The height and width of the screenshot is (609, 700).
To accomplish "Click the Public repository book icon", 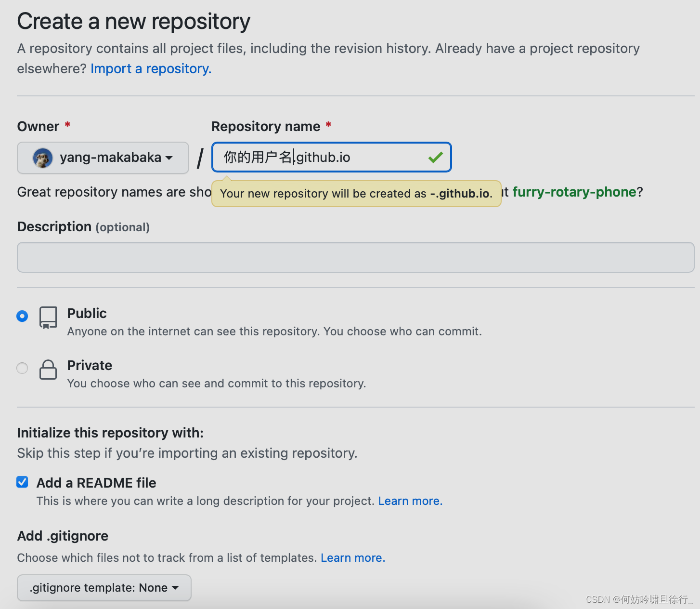I will click(48, 318).
